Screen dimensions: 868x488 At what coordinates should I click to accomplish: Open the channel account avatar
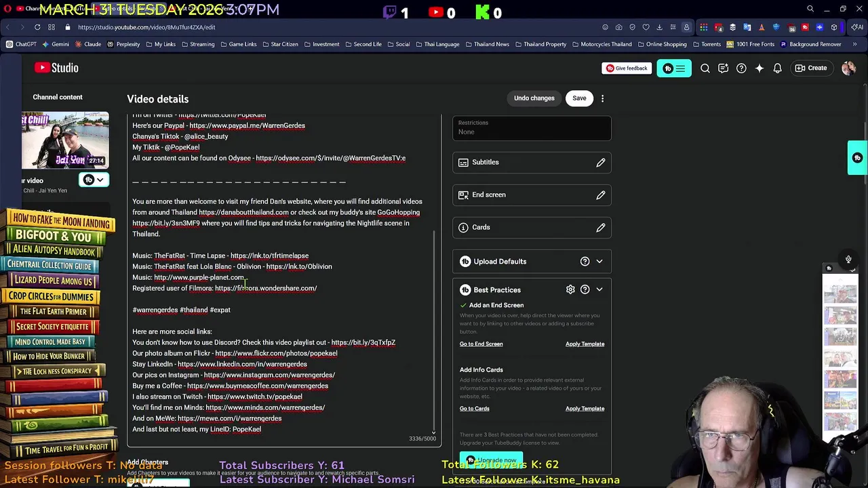click(848, 68)
